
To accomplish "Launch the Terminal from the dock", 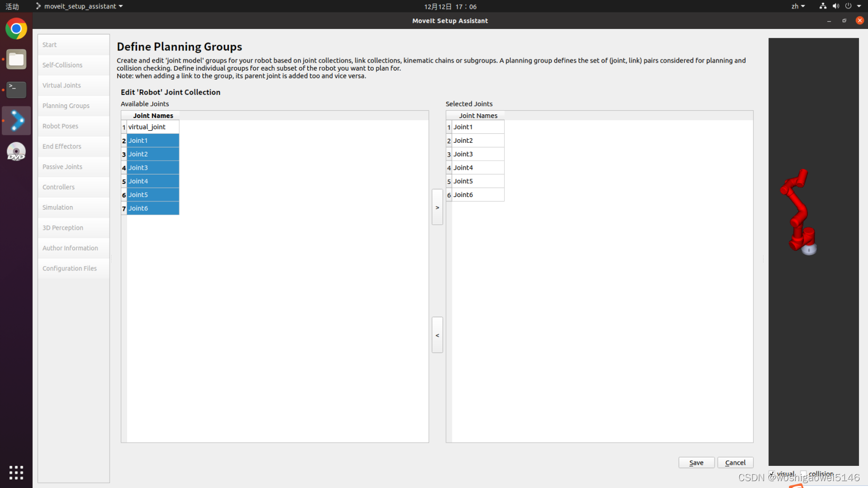I will [x=16, y=90].
